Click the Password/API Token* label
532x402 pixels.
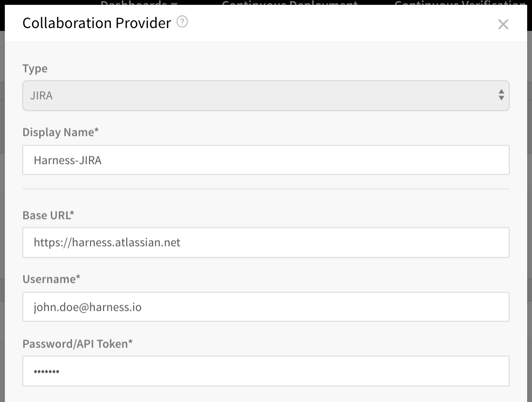(x=77, y=344)
